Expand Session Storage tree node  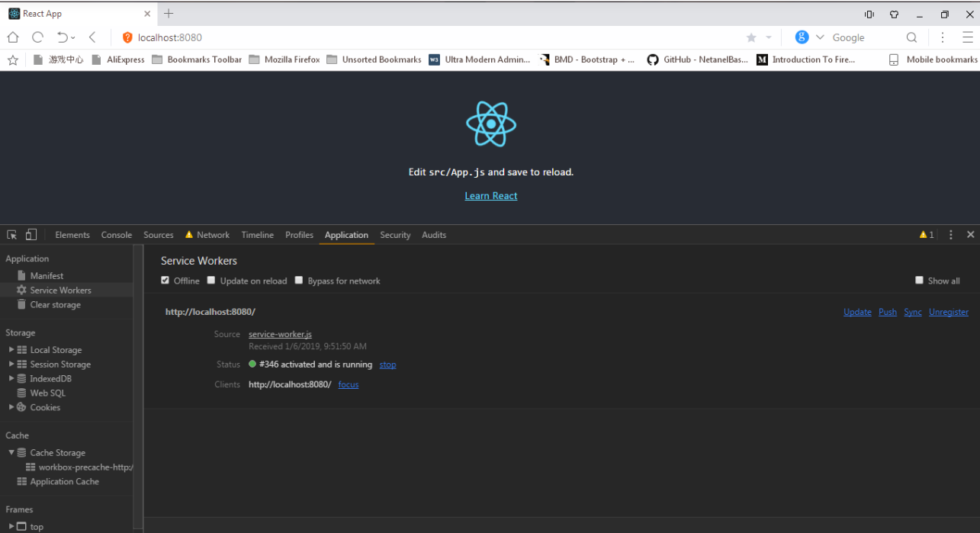11,364
